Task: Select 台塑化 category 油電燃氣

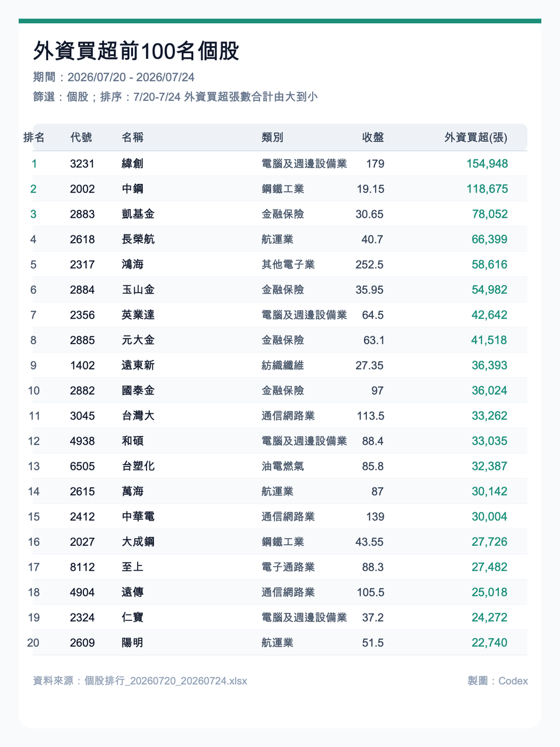Action: 283,466
